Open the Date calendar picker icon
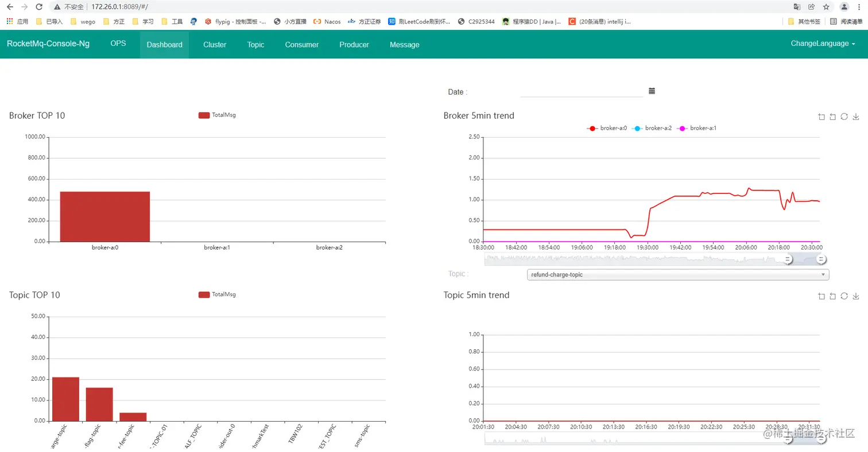868x452 pixels. click(652, 91)
